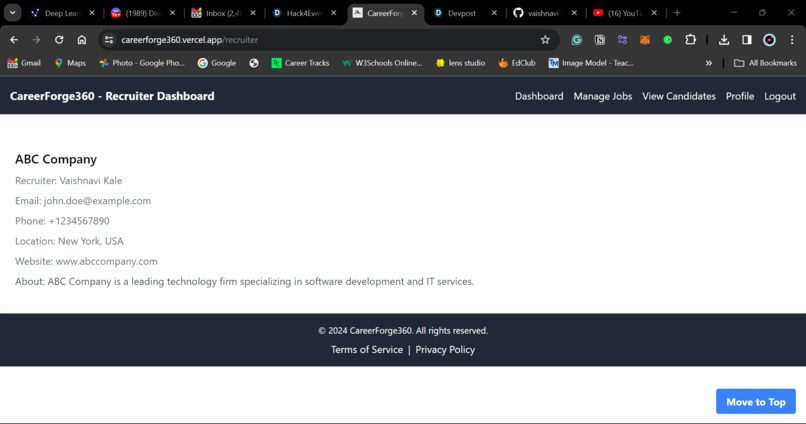The height and width of the screenshot is (424, 806).
Task: Open the browser Downloads icon
Action: 724,40
